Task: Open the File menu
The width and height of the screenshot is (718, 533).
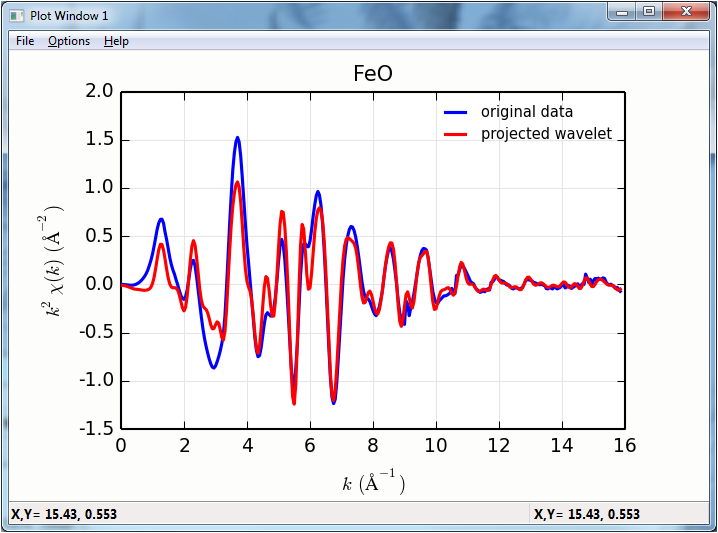Action: (25, 41)
